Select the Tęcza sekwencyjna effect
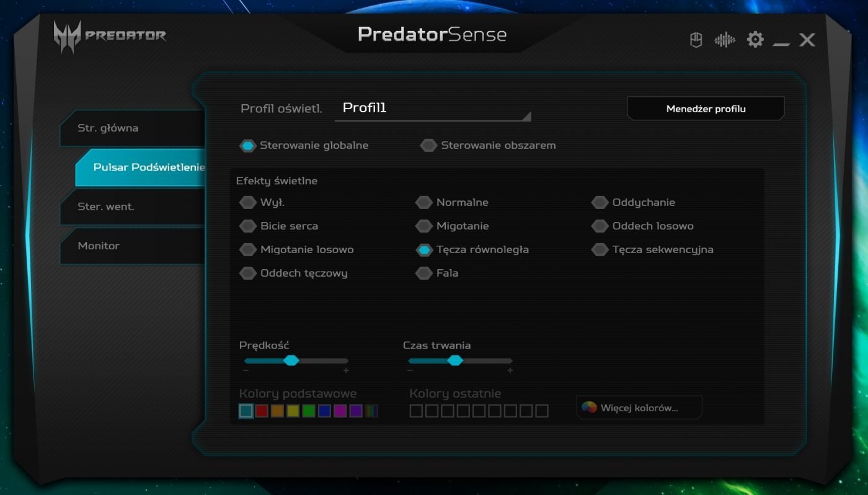This screenshot has width=868, height=495. tap(653, 250)
